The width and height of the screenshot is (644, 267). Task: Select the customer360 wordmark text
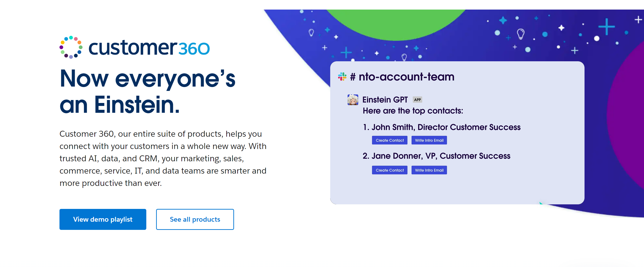[x=149, y=48]
